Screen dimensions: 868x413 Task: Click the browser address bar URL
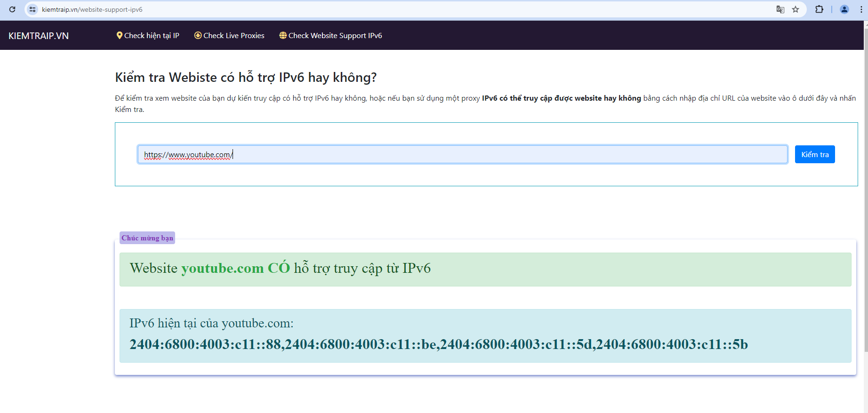pos(92,9)
